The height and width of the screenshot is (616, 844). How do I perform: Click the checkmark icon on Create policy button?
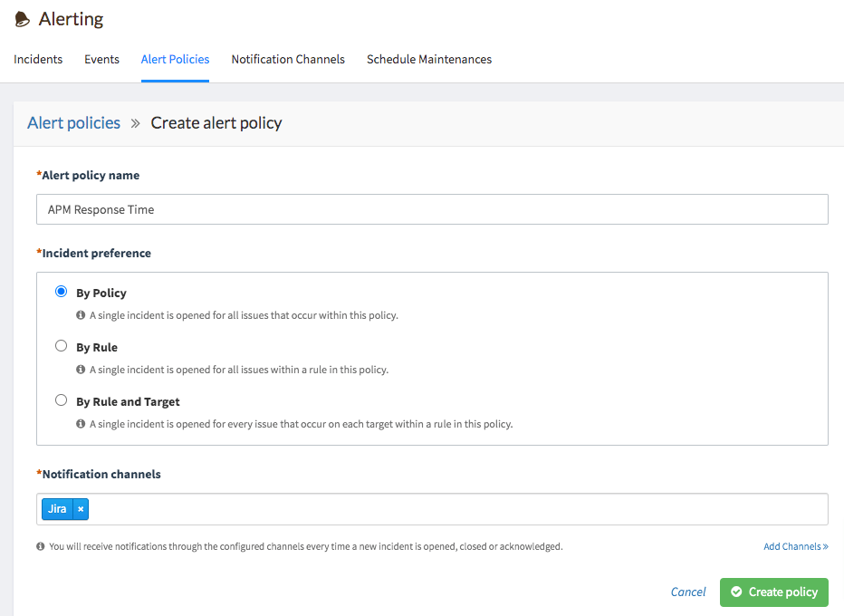[738, 592]
